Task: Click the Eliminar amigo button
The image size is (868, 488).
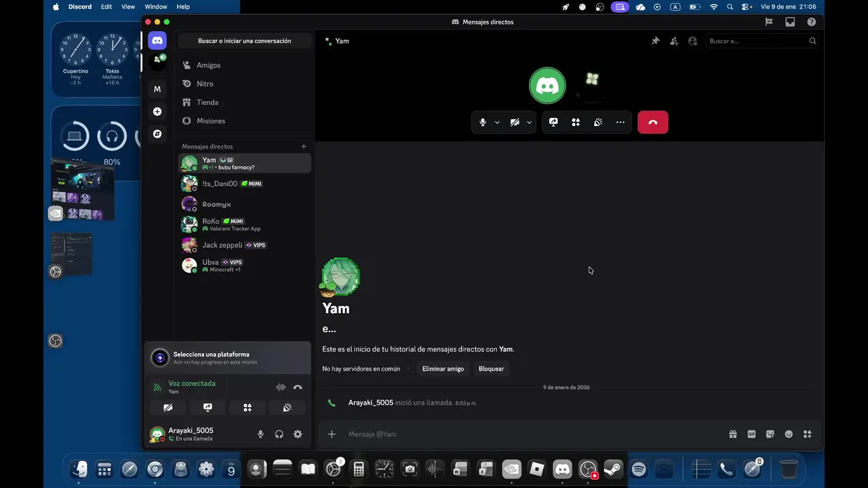Action: pos(443,369)
